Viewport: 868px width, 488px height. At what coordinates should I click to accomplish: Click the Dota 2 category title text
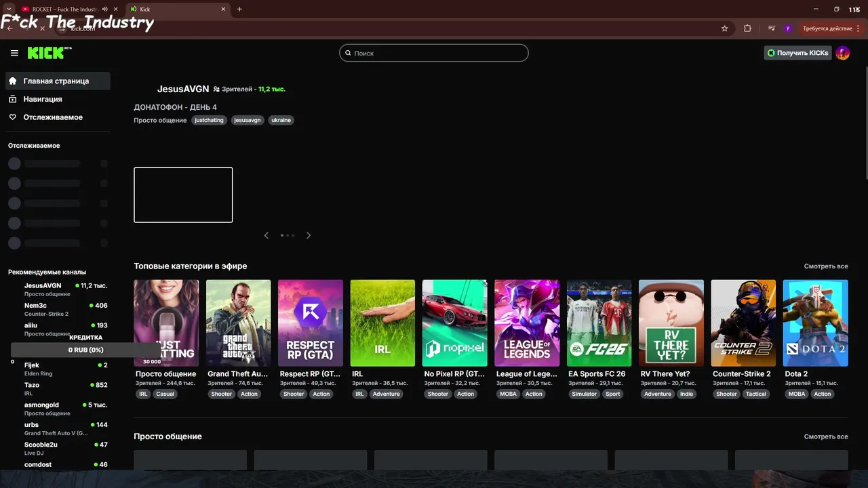796,373
